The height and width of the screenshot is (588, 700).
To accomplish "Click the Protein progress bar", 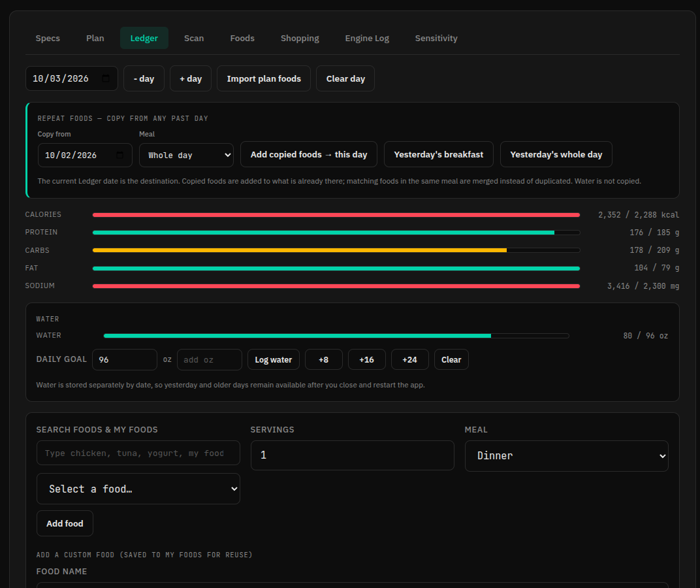I will point(336,233).
